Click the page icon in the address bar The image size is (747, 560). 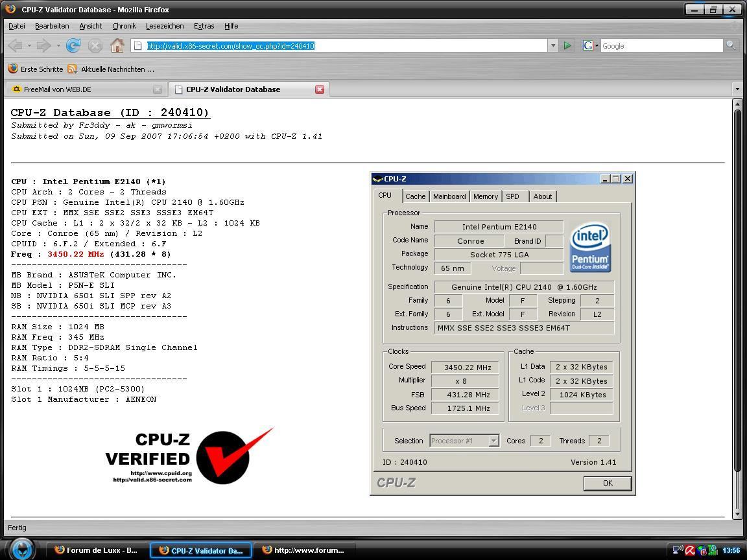[x=137, y=46]
